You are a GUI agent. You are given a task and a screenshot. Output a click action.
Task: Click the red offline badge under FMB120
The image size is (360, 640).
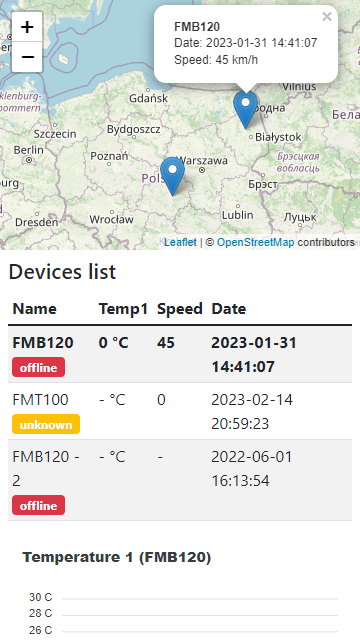tap(38, 367)
